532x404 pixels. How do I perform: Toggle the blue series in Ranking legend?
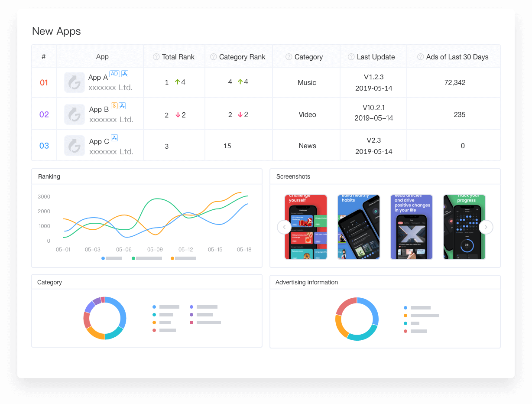coord(103,258)
